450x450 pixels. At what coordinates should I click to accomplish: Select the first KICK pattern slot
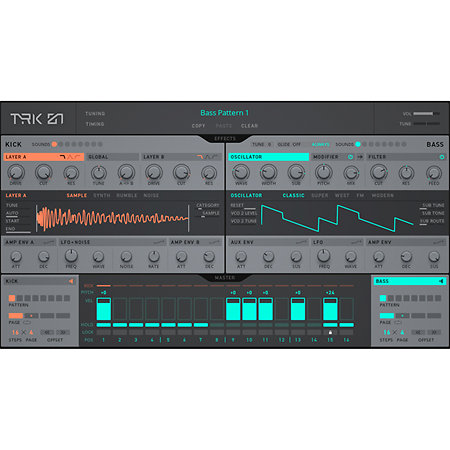coord(12,298)
